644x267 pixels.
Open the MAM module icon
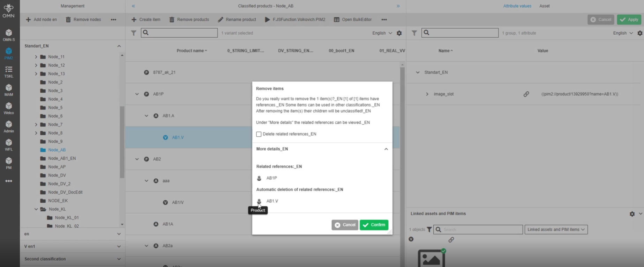click(9, 90)
